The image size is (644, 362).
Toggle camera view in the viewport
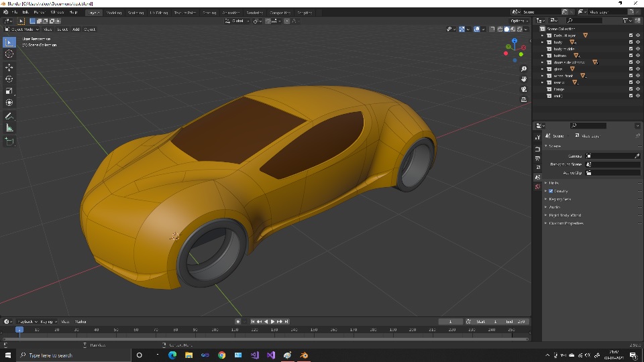click(x=524, y=89)
